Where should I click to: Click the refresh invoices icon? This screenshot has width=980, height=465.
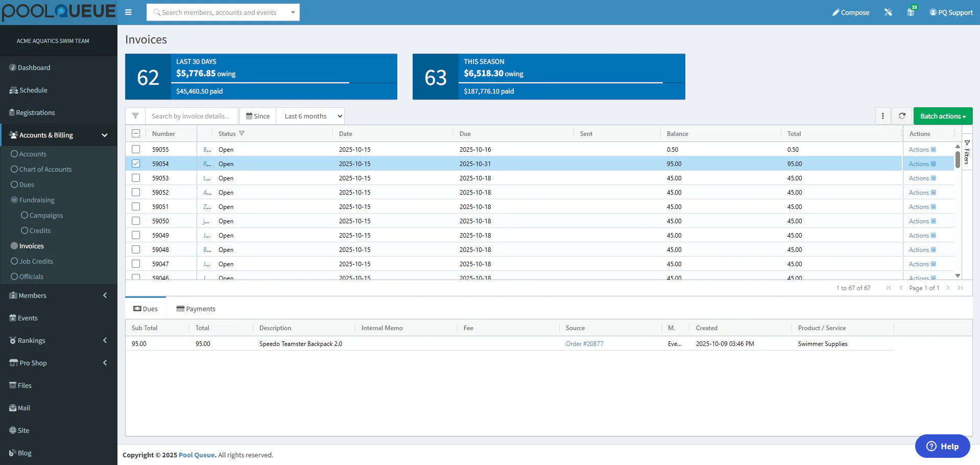[x=902, y=116]
